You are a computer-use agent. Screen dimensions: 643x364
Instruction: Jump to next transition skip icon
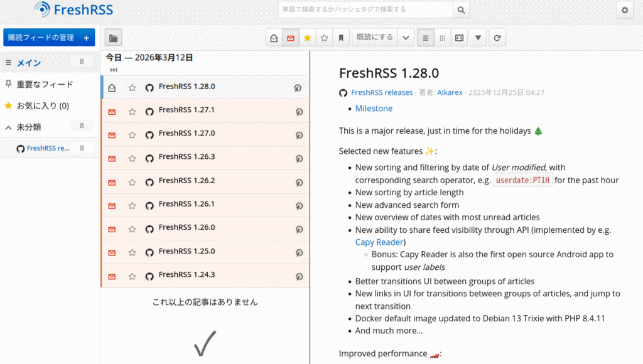click(x=114, y=70)
